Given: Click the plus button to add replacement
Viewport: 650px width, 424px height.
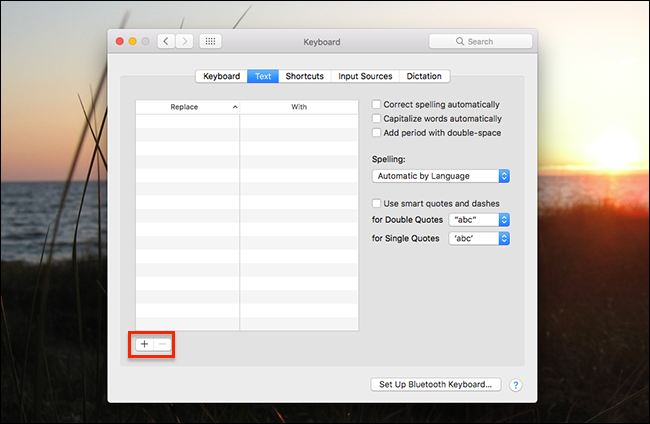Looking at the screenshot, I should 144,344.
